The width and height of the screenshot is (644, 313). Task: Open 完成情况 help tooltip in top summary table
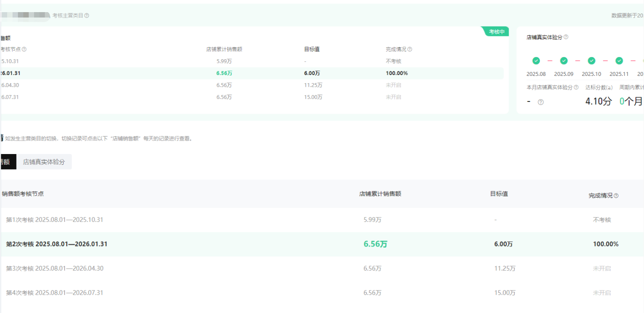410,49
